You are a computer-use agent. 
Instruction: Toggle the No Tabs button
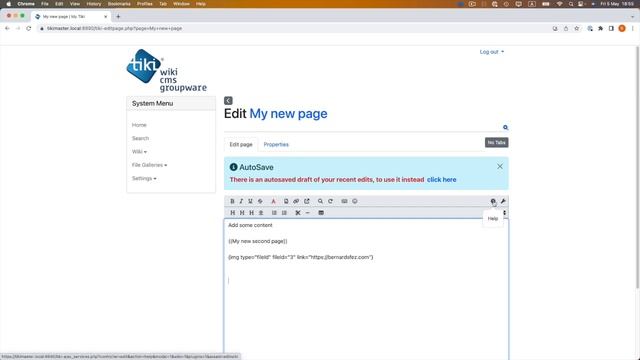click(x=496, y=142)
